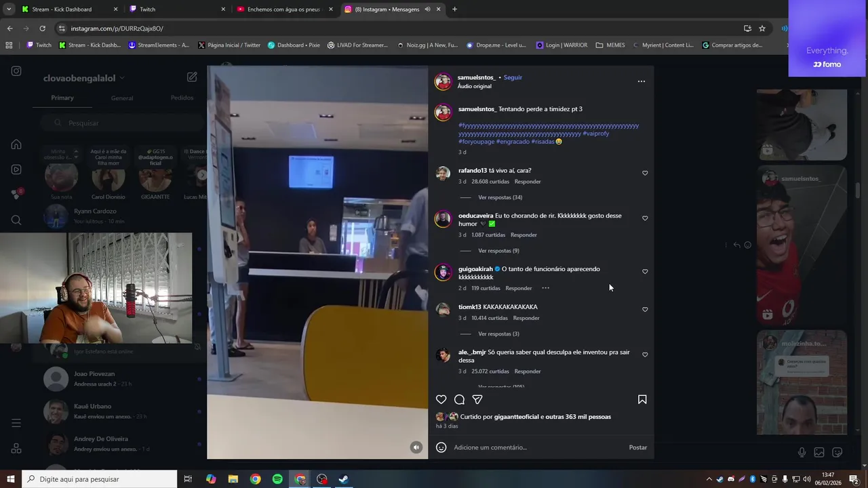Share the post via paper plane icon

pos(477,399)
